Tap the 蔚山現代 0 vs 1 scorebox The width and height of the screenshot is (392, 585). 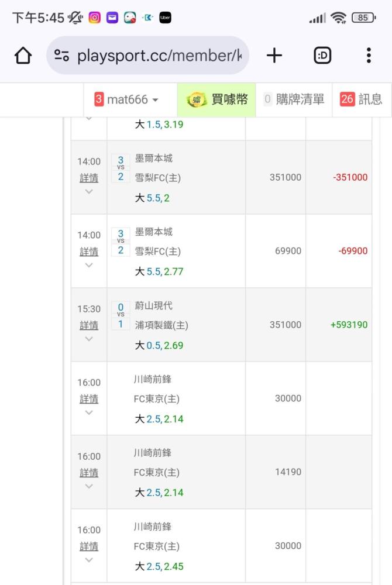[121, 315]
